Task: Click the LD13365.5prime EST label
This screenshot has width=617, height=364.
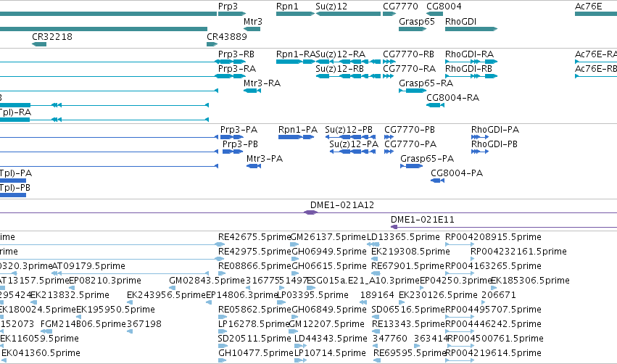Action: (x=403, y=237)
